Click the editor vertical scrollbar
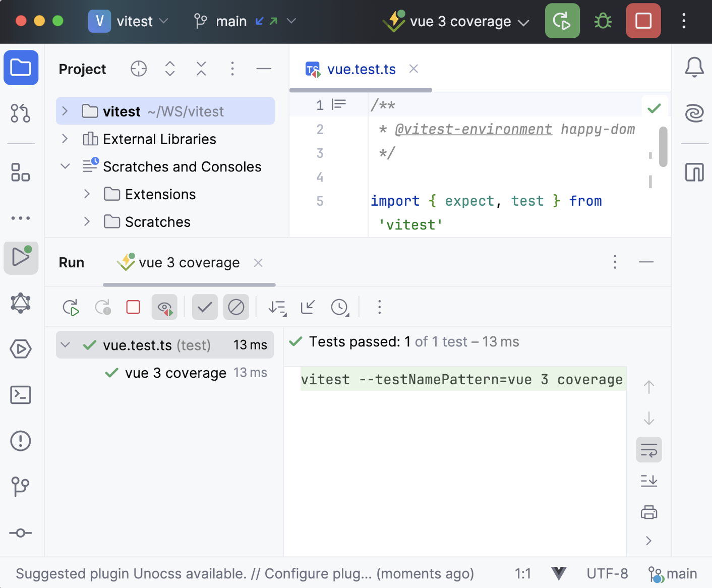 pyautogui.click(x=663, y=146)
